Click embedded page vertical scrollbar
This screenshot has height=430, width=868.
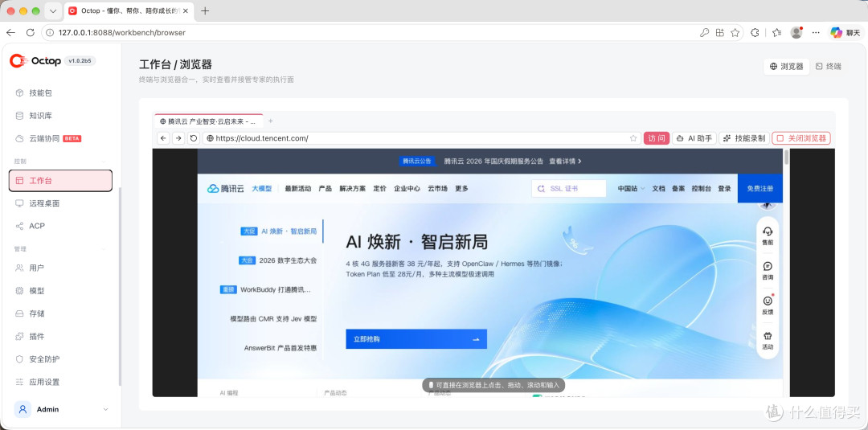[787, 158]
